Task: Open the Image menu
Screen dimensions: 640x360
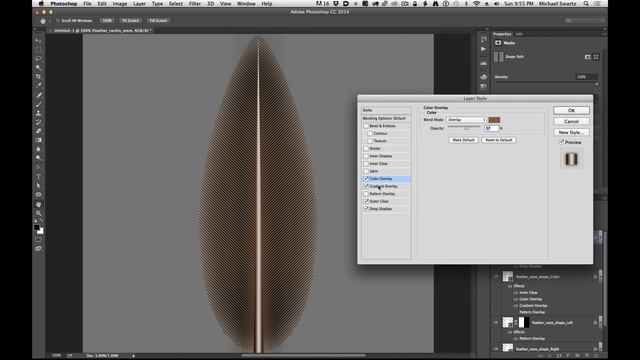Action: coord(120,4)
